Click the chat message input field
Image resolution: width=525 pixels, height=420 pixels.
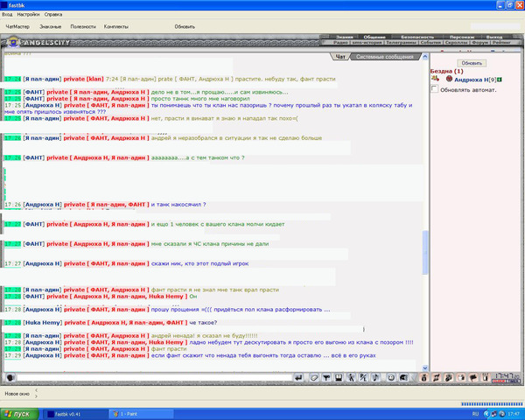(x=155, y=378)
